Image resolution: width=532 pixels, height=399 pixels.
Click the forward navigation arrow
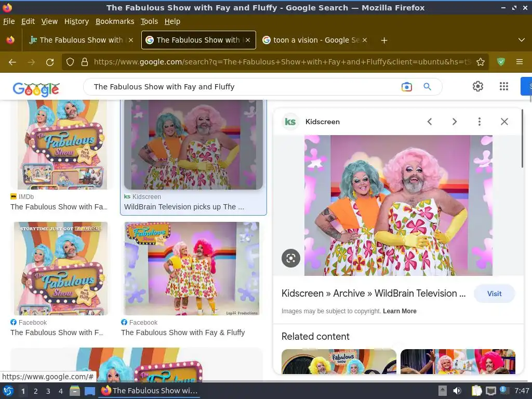pyautogui.click(x=31, y=62)
